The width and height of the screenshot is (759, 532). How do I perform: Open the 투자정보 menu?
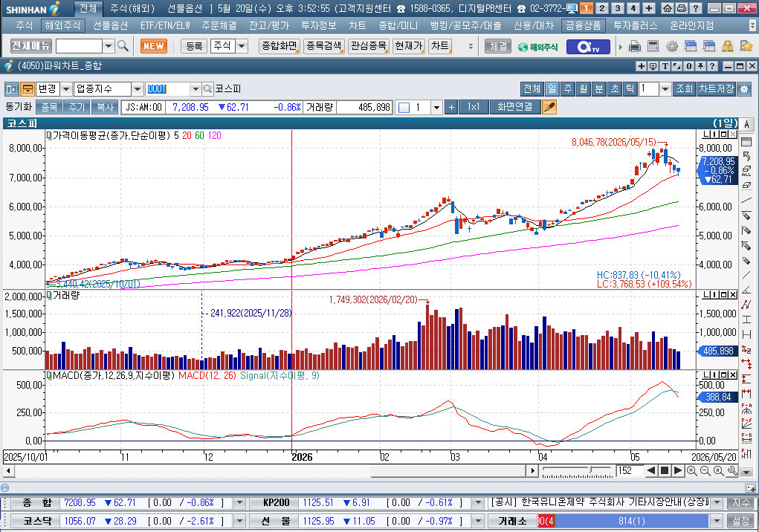[x=318, y=25]
